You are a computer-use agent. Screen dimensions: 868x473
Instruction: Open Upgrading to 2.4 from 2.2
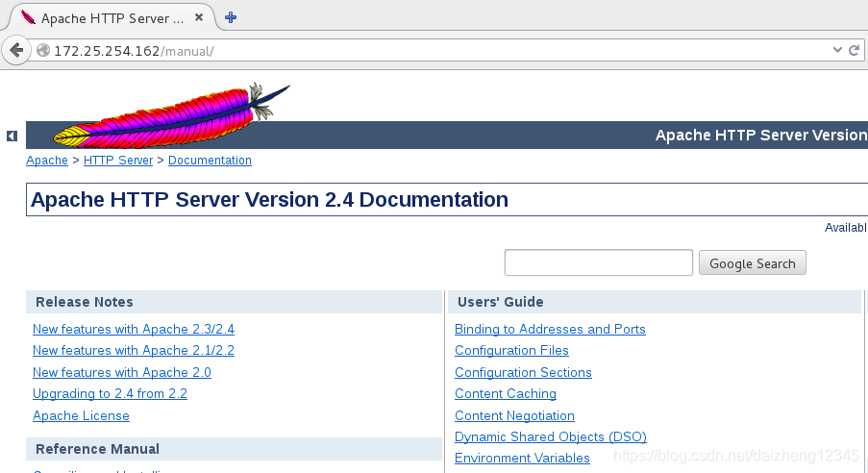coord(110,394)
